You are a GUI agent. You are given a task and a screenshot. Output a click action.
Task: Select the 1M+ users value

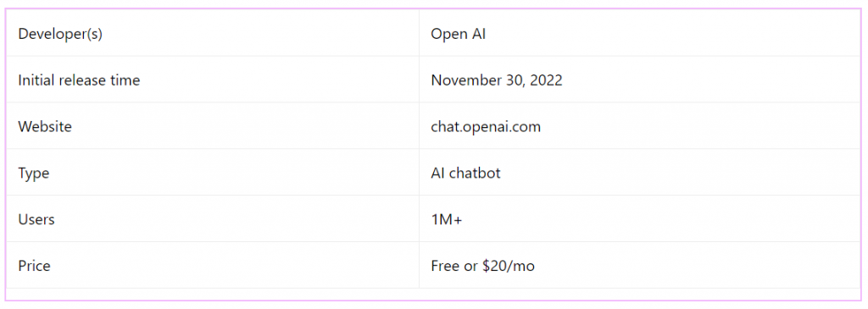447,219
